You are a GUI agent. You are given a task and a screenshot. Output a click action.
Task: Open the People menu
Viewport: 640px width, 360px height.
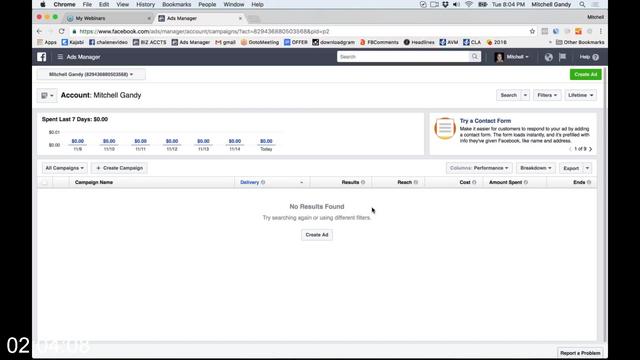pyautogui.click(x=207, y=4)
